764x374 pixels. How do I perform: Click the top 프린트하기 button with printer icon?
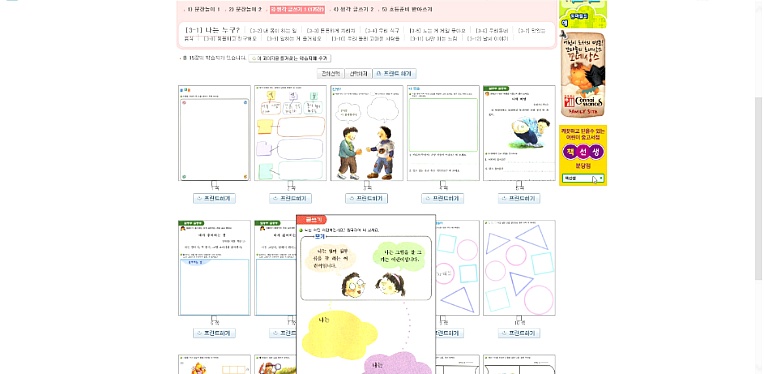click(x=394, y=74)
